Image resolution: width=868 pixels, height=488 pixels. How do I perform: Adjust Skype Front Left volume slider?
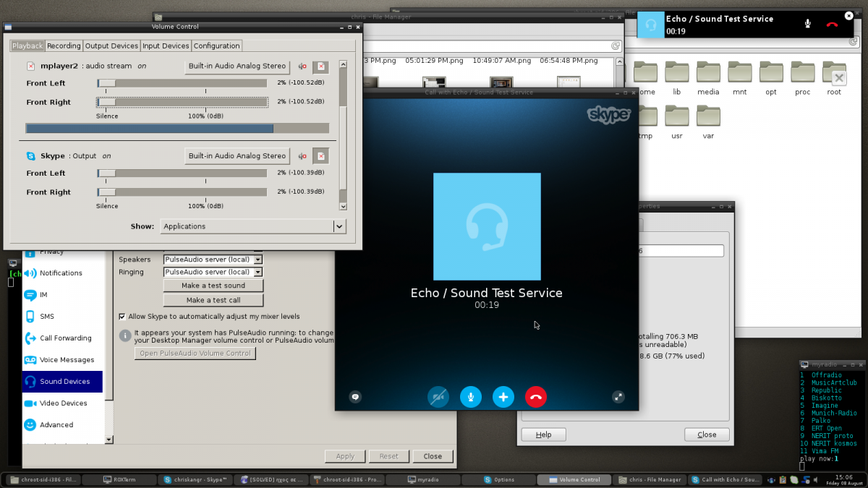point(182,173)
